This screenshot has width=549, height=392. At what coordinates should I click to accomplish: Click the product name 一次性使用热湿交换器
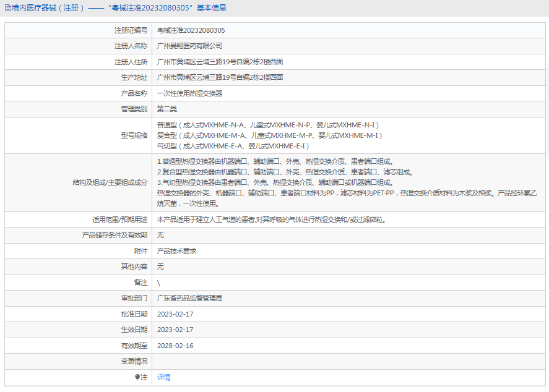pos(189,93)
